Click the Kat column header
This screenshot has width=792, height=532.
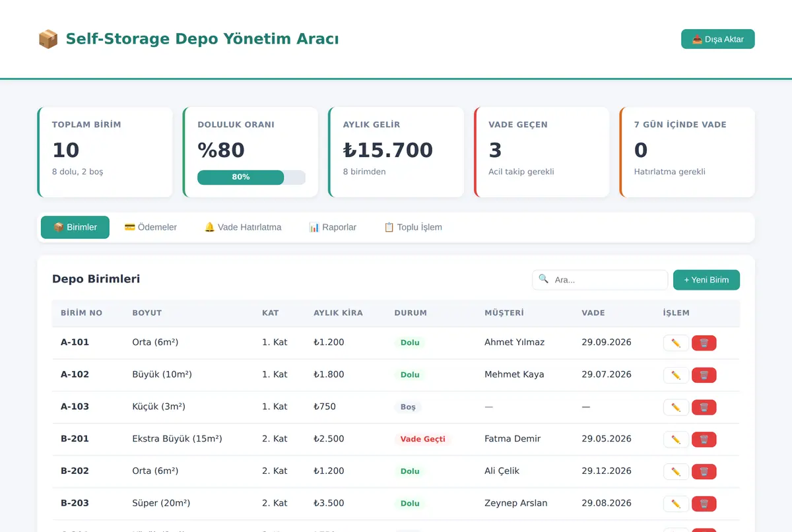tap(271, 313)
